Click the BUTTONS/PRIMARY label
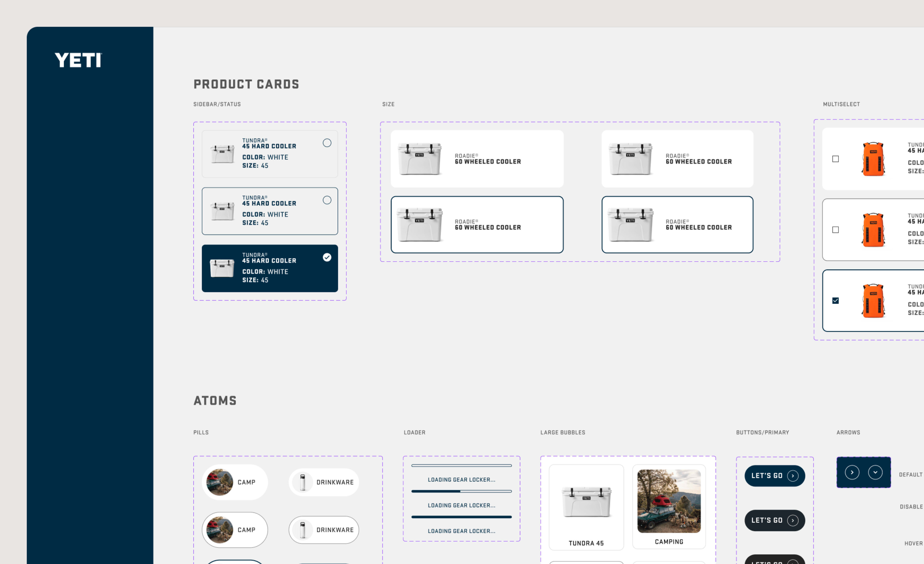Image resolution: width=924 pixels, height=564 pixels. pyautogui.click(x=762, y=432)
